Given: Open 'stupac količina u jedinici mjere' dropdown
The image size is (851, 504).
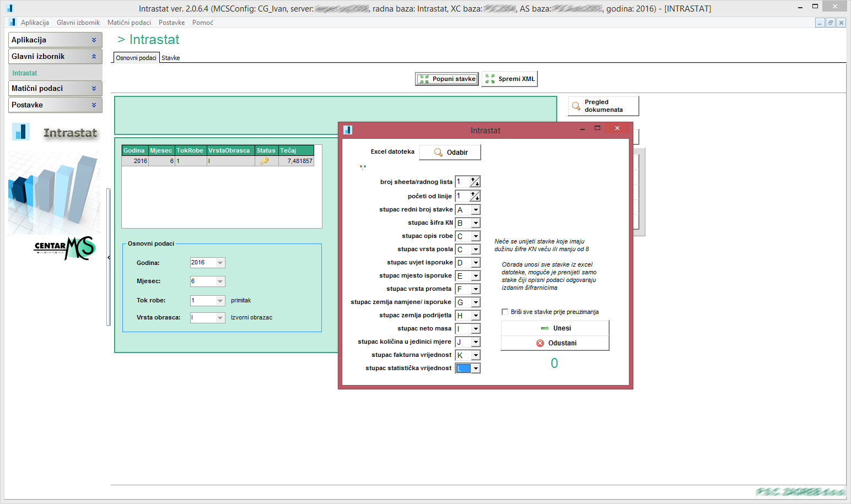Looking at the screenshot, I should click(x=476, y=342).
